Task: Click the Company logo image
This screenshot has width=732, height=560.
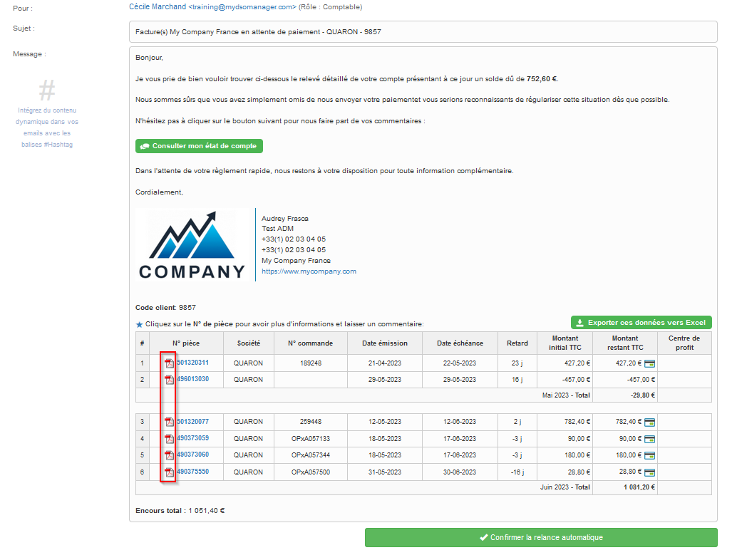Action: (x=192, y=244)
